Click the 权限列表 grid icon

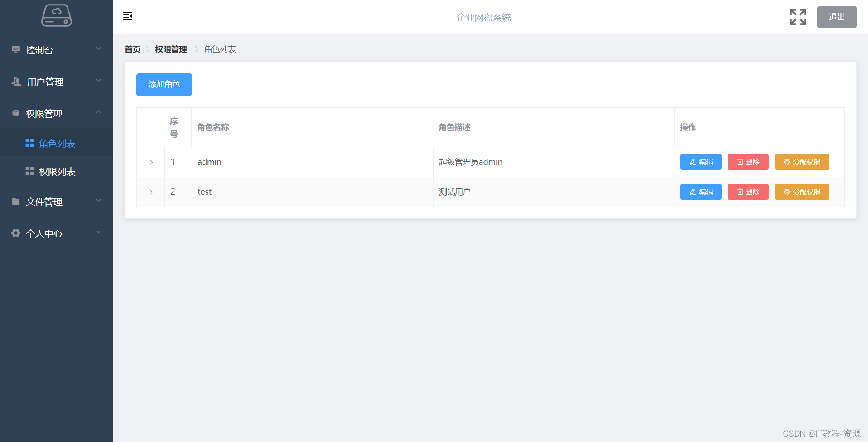pos(29,171)
